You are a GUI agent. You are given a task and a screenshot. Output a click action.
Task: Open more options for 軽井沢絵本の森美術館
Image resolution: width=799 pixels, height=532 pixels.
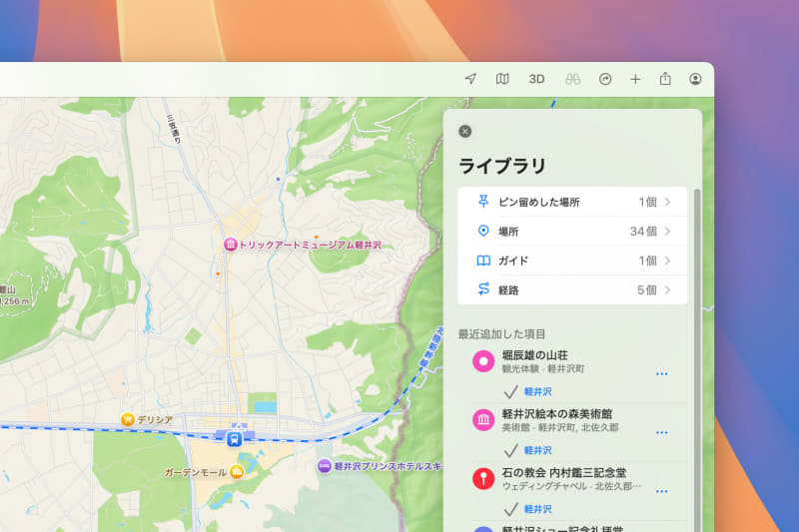pyautogui.click(x=661, y=433)
